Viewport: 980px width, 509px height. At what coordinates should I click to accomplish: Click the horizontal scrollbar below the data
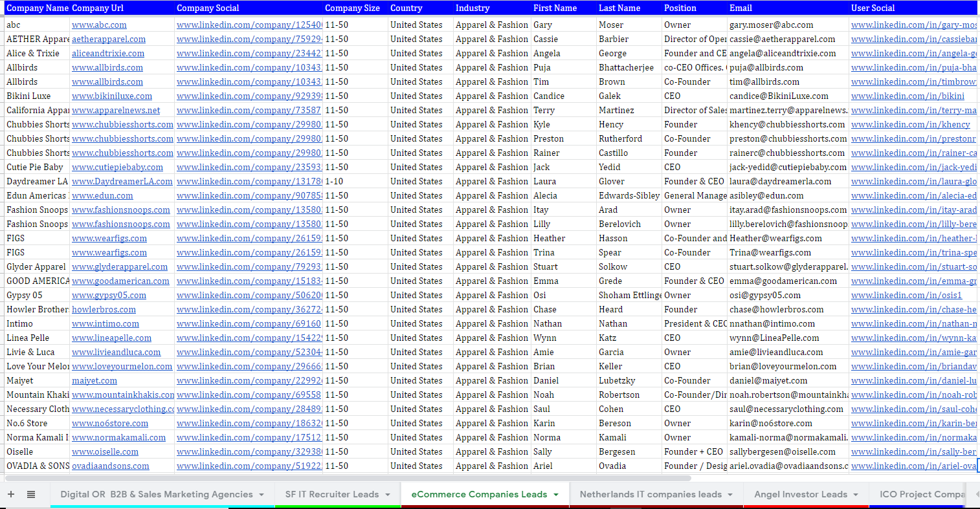coord(350,477)
